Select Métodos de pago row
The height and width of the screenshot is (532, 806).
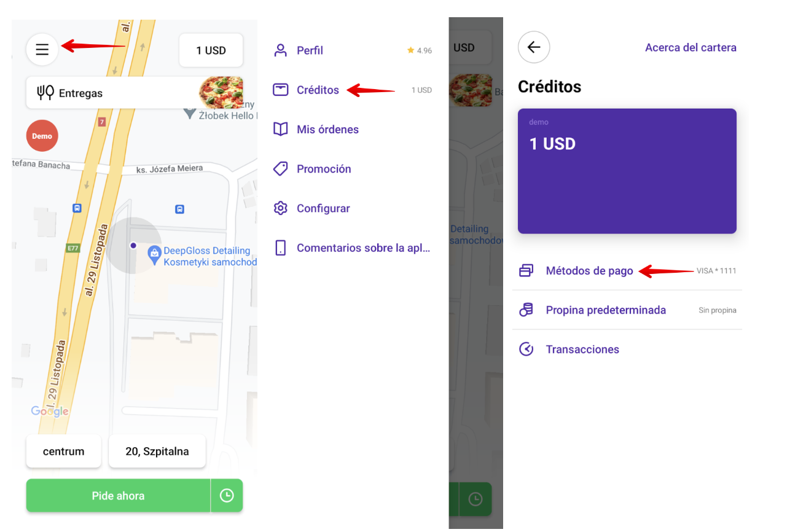(x=627, y=271)
